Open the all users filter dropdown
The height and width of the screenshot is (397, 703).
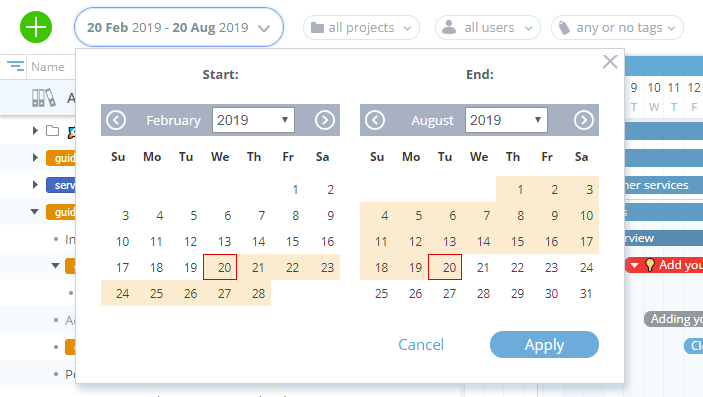pyautogui.click(x=488, y=28)
